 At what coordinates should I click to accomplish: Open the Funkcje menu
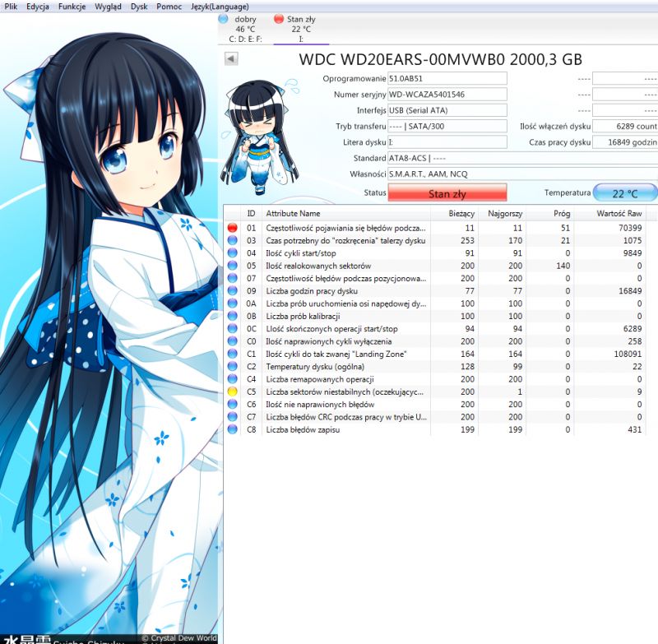pyautogui.click(x=72, y=7)
